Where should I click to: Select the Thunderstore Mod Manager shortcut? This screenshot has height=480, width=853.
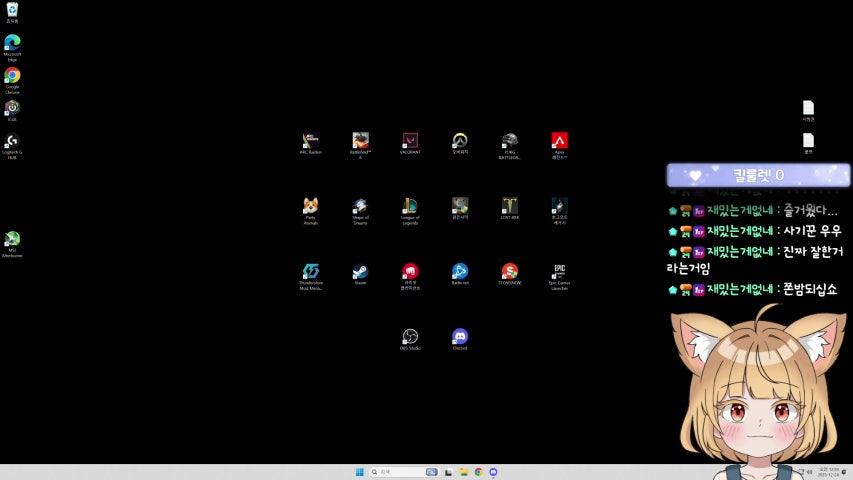[x=311, y=276]
